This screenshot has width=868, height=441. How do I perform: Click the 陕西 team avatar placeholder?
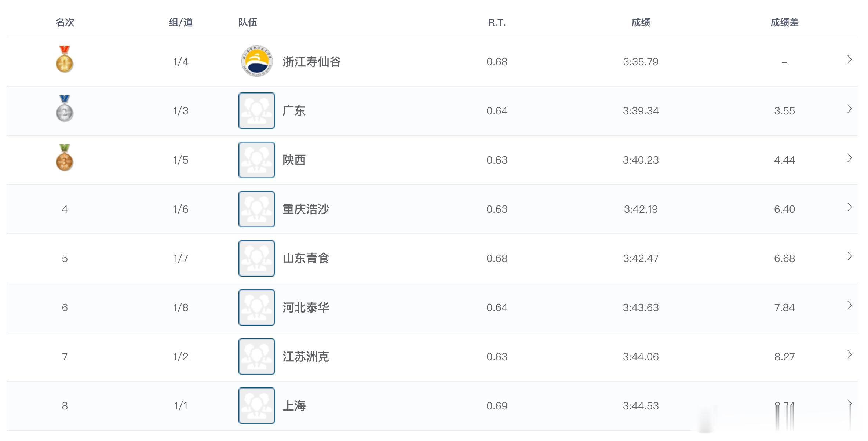pos(257,160)
